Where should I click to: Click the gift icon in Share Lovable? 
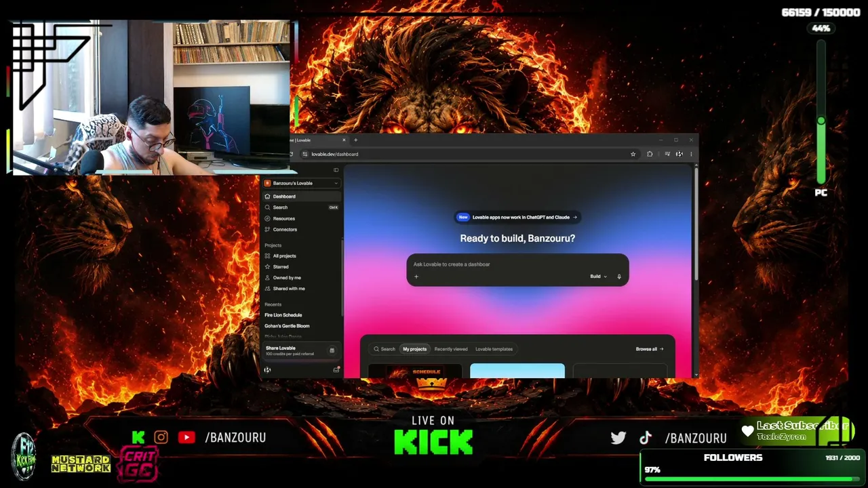[x=332, y=350]
